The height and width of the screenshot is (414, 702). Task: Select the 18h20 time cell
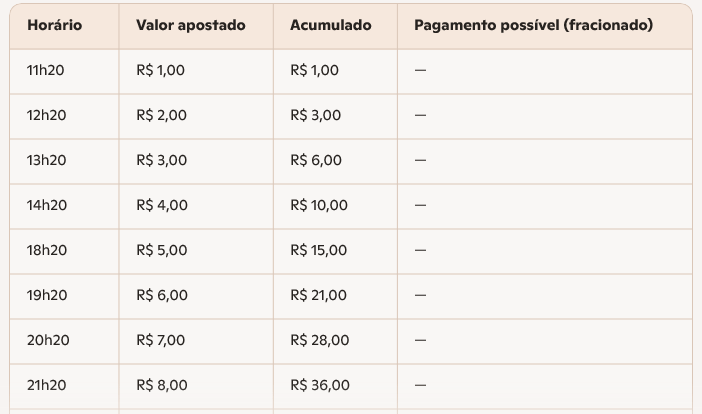click(x=46, y=251)
